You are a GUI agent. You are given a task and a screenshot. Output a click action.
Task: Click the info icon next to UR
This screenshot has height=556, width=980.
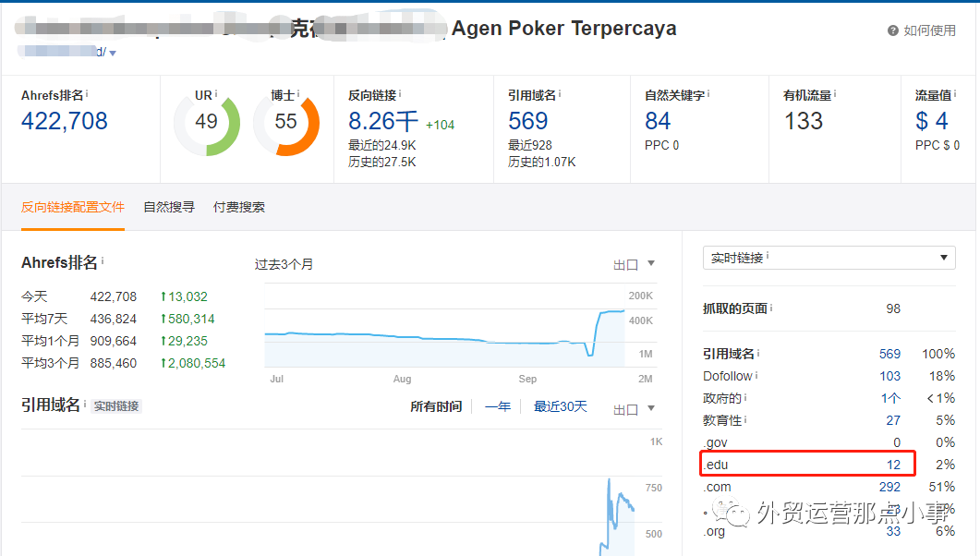click(215, 94)
